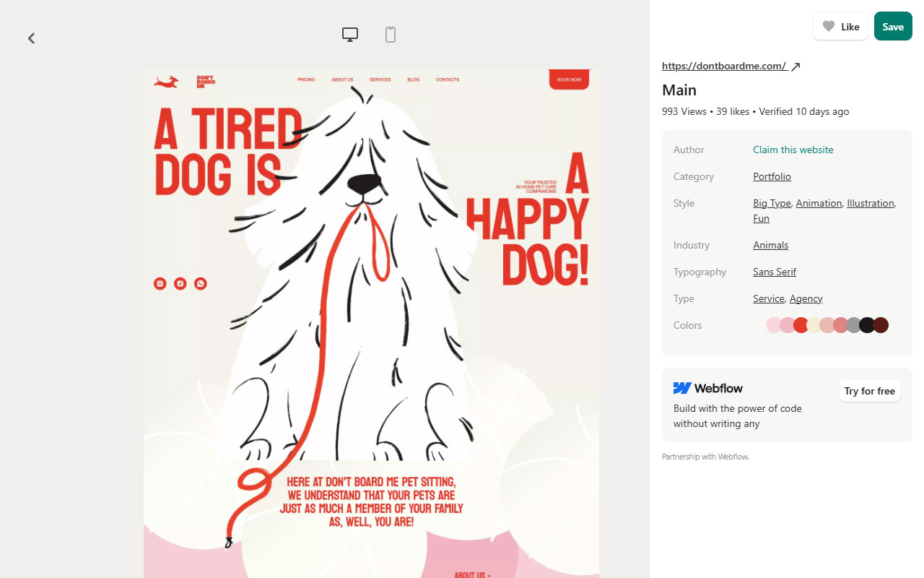This screenshot has height=578, width=924.
Task: Click the red BOOK NOW button
Action: (569, 79)
